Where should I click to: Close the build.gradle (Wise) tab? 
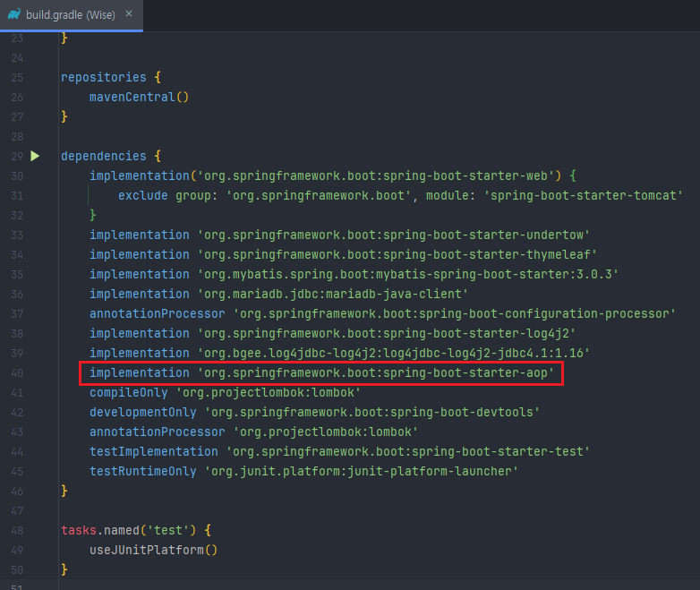[129, 14]
